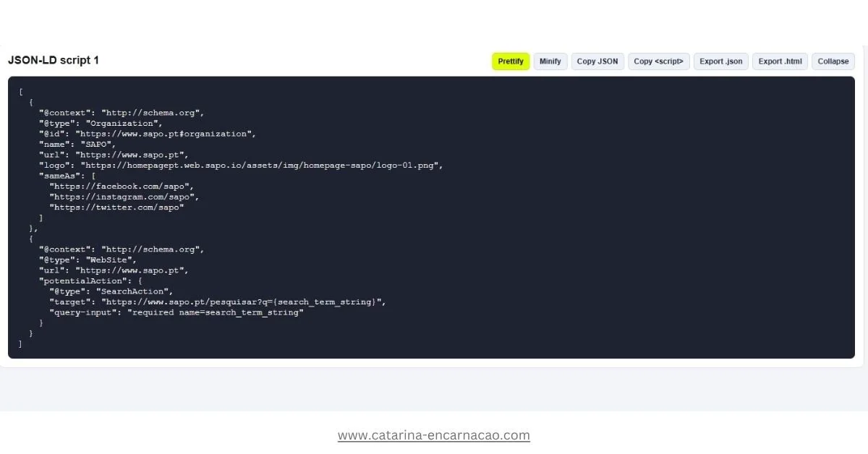Click the facebook.com/sapo URL text
The height and width of the screenshot is (454, 868).
(x=122, y=187)
